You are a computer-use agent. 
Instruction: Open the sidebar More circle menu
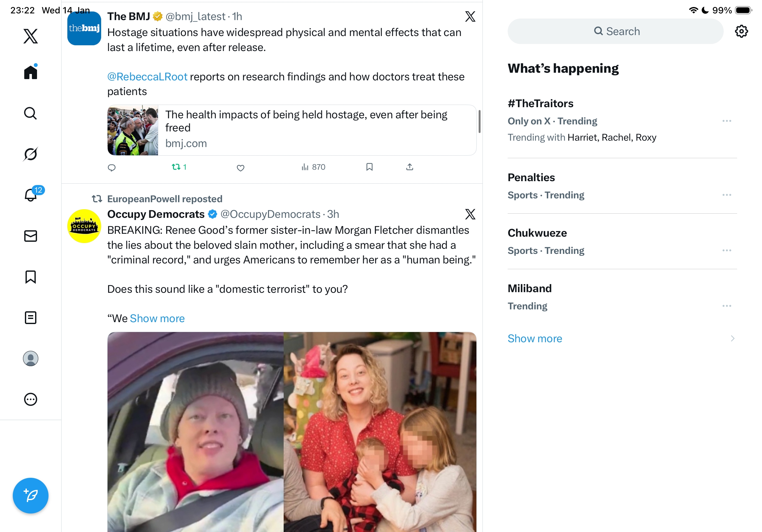(31, 399)
